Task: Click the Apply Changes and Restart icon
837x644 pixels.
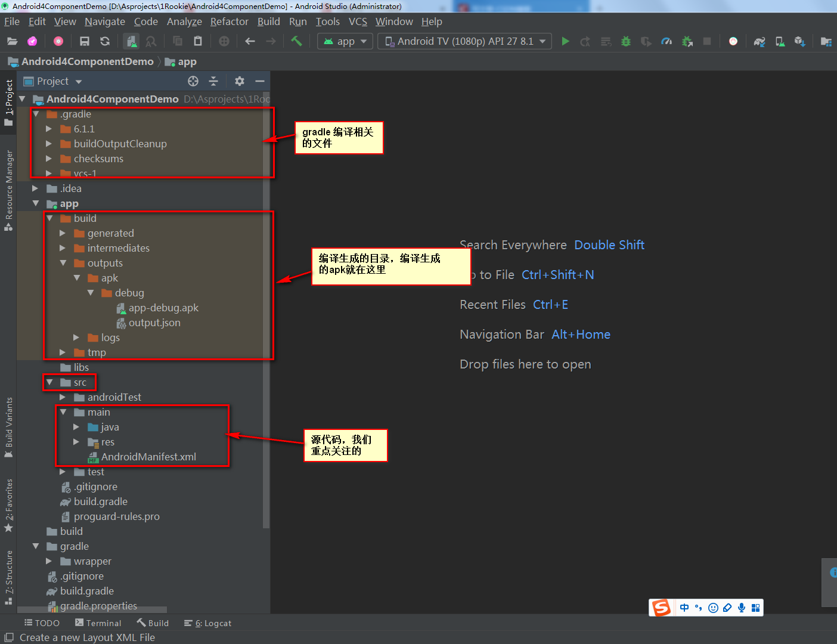Action: pos(585,41)
